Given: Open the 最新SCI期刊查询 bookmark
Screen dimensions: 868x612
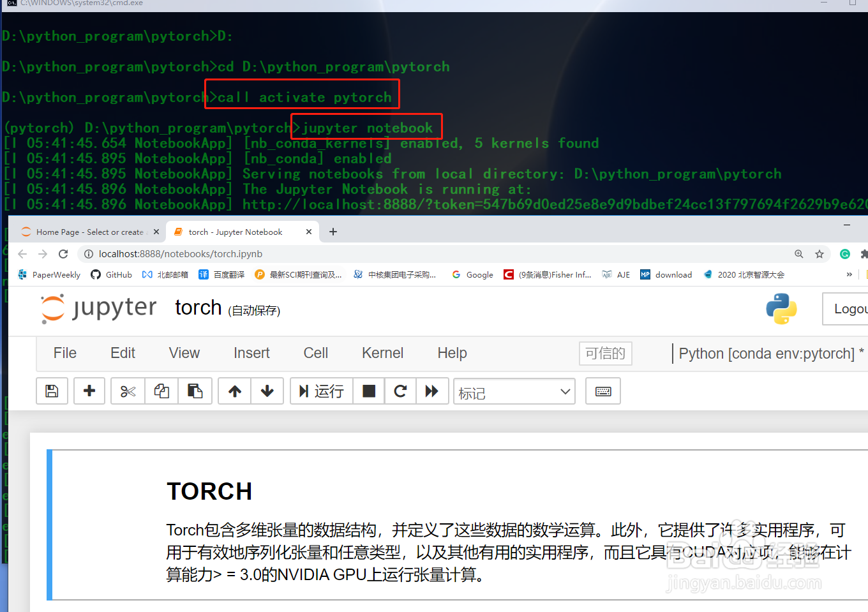Looking at the screenshot, I should click(298, 274).
